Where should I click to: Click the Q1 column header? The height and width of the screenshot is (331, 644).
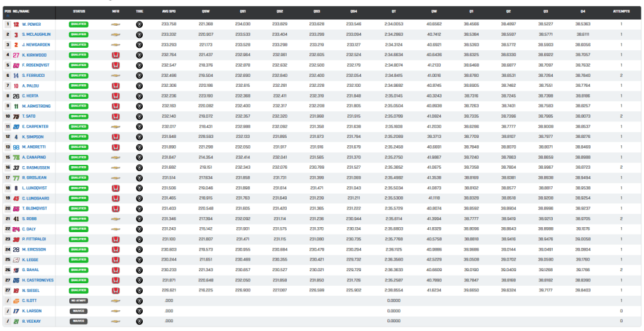(x=471, y=11)
